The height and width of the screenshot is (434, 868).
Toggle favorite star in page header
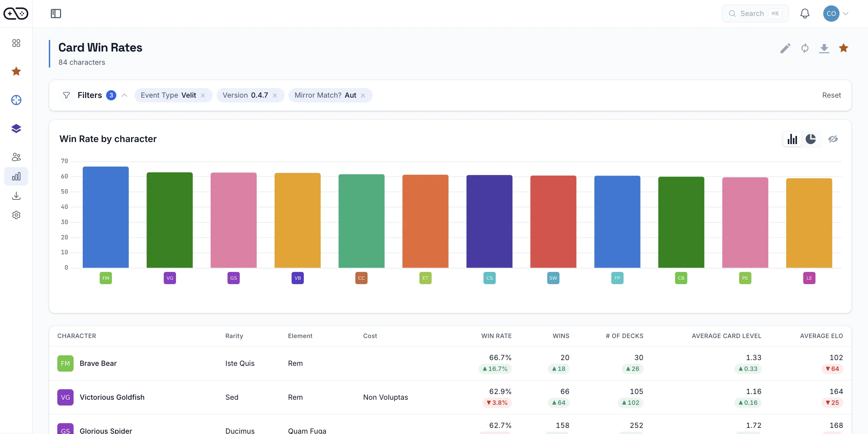pos(844,48)
